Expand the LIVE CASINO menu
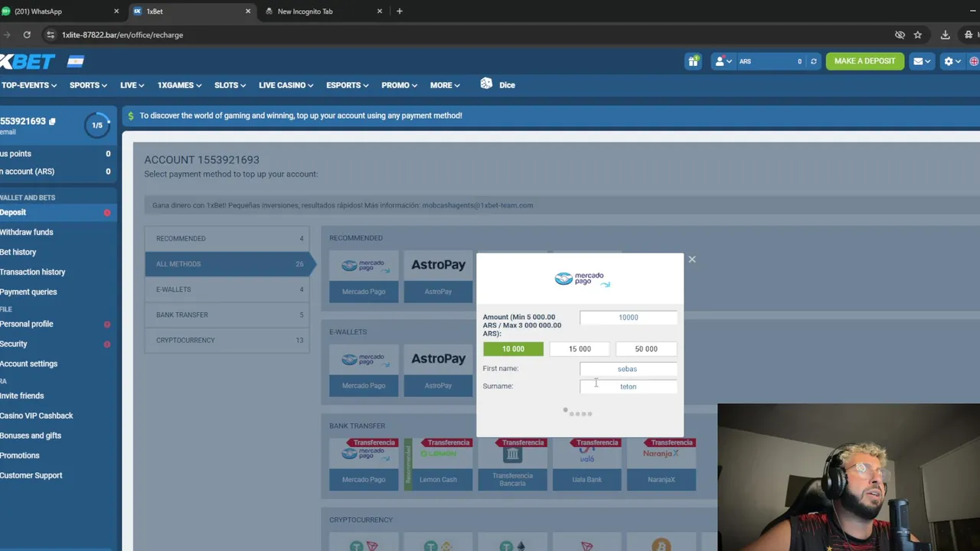 286,85
